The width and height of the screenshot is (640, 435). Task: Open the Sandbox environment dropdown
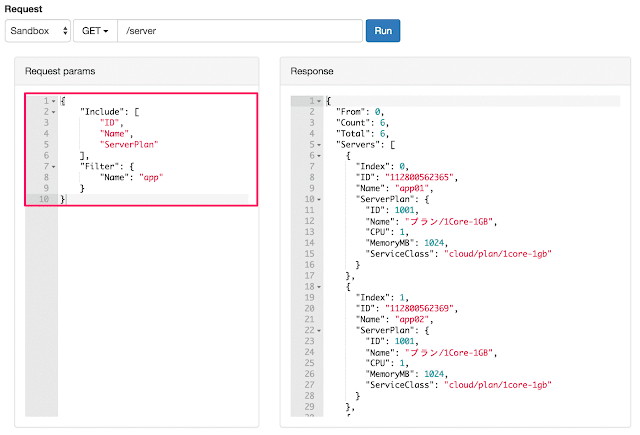point(38,31)
